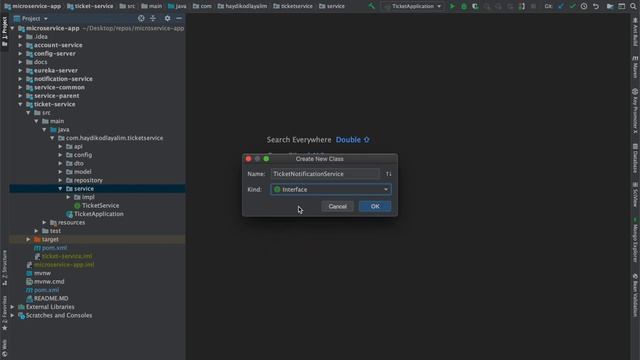Click the sort arrows icon next to Name field
The height and width of the screenshot is (360, 640).
click(389, 174)
